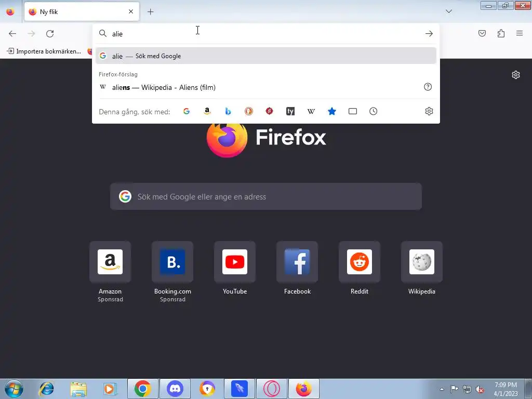Open the Extensions puzzle icon
This screenshot has height=399, width=532.
[501, 33]
